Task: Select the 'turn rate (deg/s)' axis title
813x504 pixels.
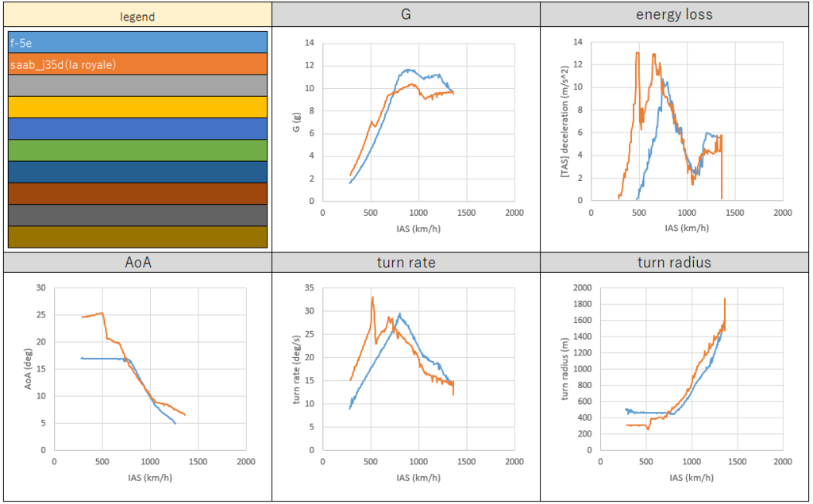Action: tap(298, 368)
